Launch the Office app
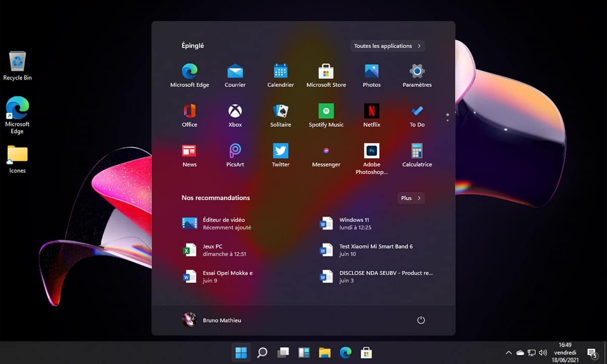The image size is (607, 364). point(190,116)
